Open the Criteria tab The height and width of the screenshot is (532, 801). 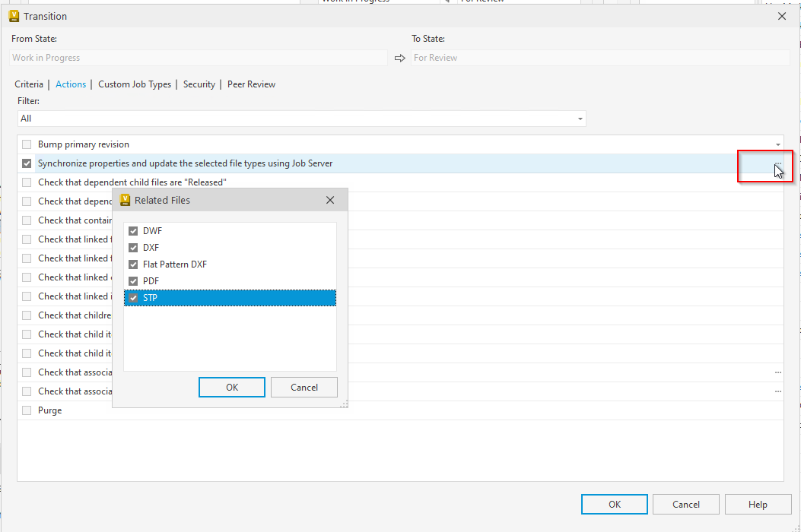point(29,84)
